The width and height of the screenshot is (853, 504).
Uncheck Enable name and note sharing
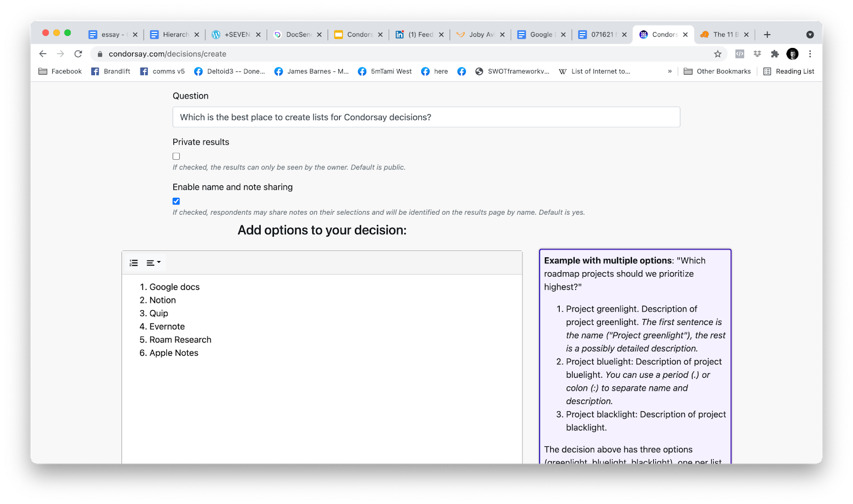coord(176,201)
